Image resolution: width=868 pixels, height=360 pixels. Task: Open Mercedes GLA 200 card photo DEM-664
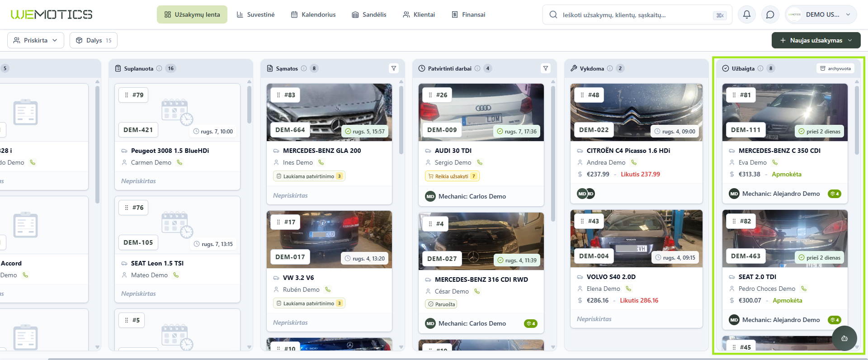pyautogui.click(x=329, y=112)
